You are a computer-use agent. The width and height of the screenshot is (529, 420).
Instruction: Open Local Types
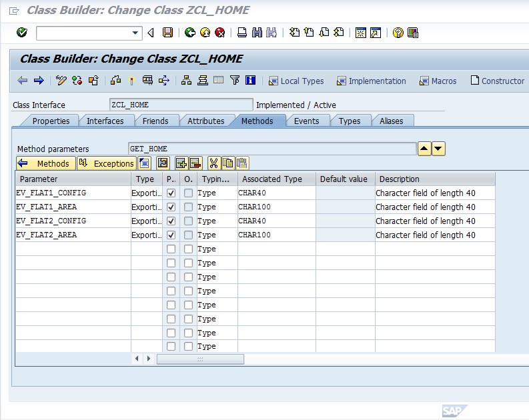coord(296,81)
